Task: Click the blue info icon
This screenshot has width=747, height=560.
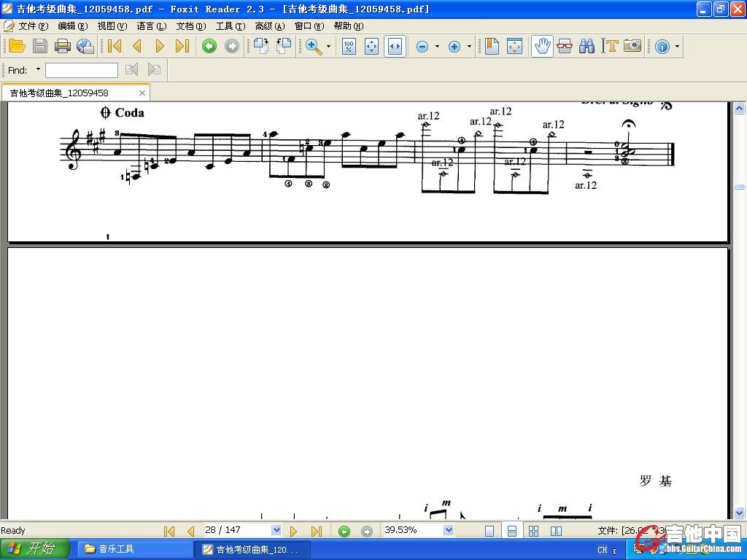Action: click(x=662, y=47)
